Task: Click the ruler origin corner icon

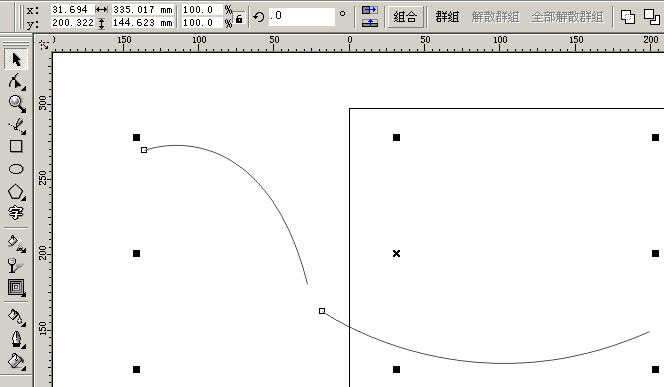Action: 44,44
